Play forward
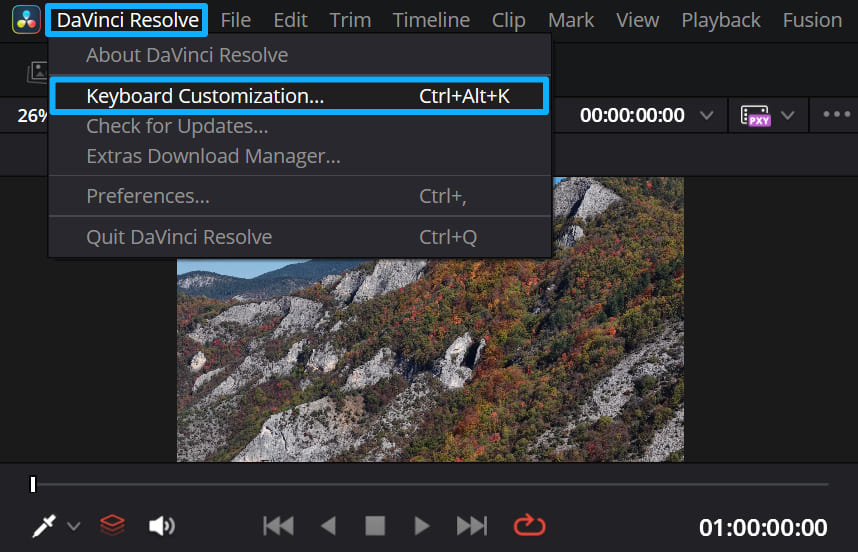 [x=422, y=526]
